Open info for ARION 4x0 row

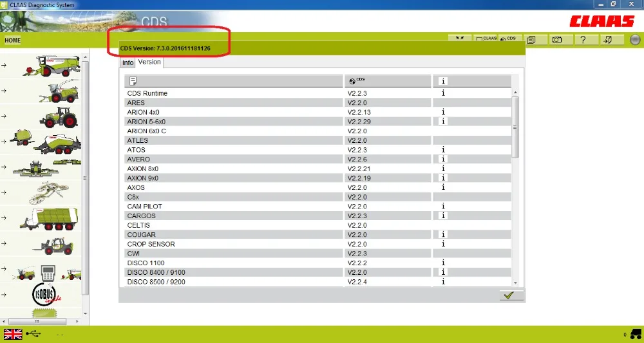click(x=443, y=112)
